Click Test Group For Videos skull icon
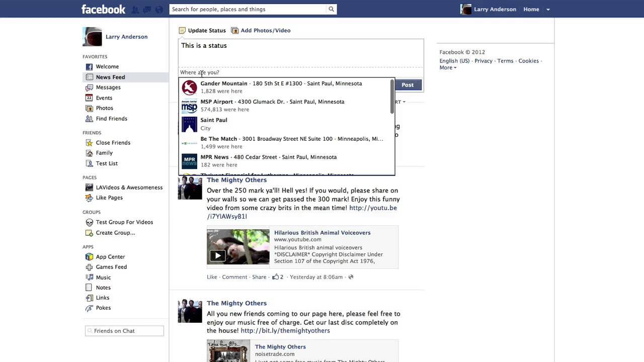Image resolution: width=644 pixels, height=362 pixels. (x=89, y=222)
